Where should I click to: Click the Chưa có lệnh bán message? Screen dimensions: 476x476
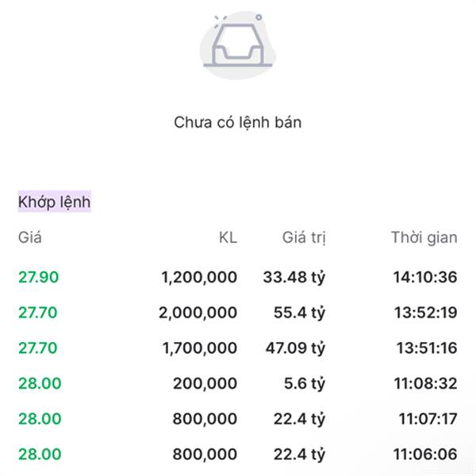pyautogui.click(x=238, y=123)
